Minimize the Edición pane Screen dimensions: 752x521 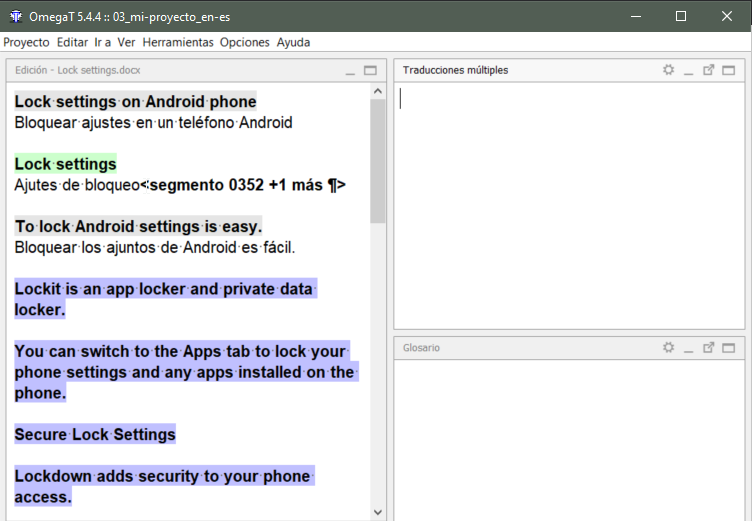[x=350, y=71]
